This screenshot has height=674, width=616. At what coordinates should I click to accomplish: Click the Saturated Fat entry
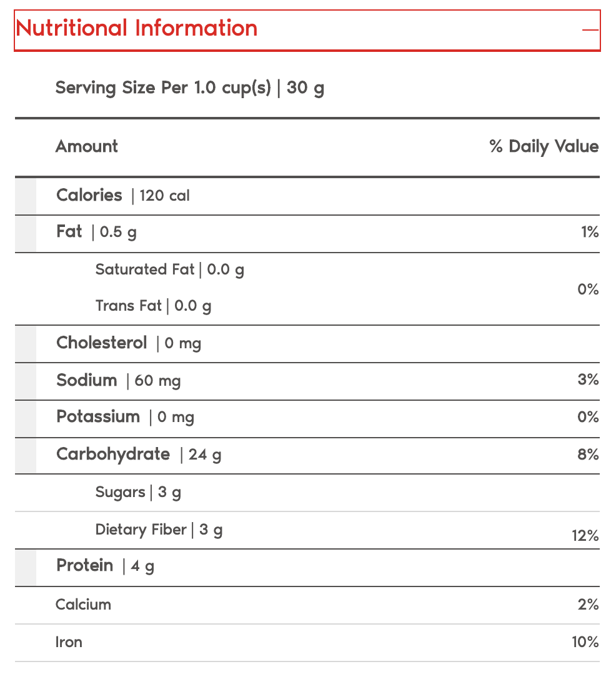pos(169,269)
